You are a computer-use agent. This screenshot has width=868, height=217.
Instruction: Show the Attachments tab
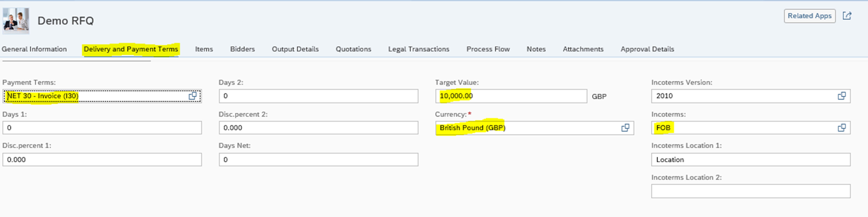[583, 49]
